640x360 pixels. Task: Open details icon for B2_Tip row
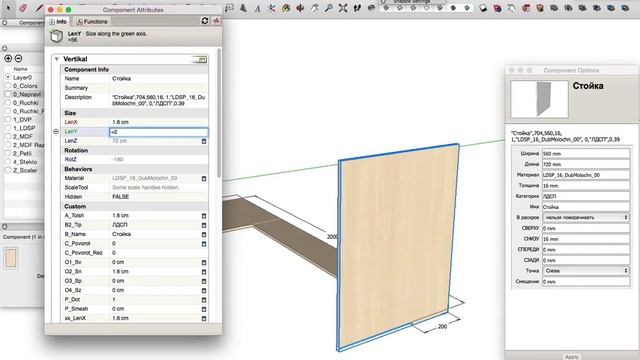tap(204, 225)
